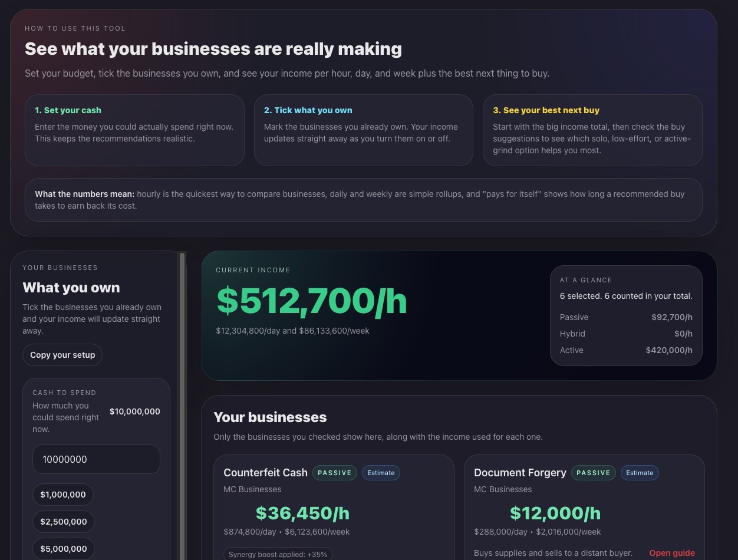Click the Synergy boost applied chip

[x=278, y=554]
